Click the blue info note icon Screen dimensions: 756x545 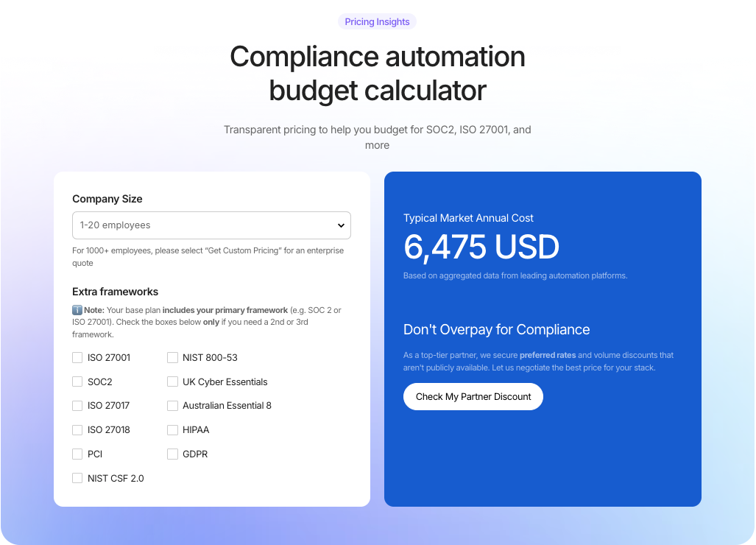pyautogui.click(x=77, y=310)
